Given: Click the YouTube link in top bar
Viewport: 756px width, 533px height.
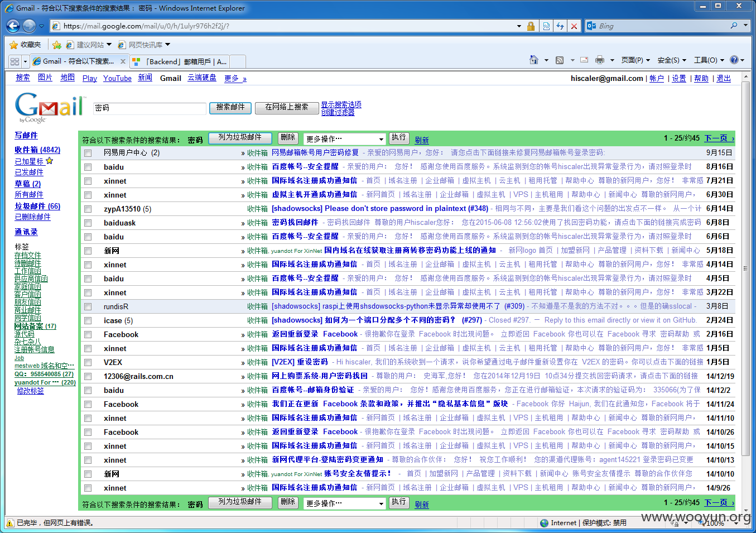Looking at the screenshot, I should tap(117, 78).
